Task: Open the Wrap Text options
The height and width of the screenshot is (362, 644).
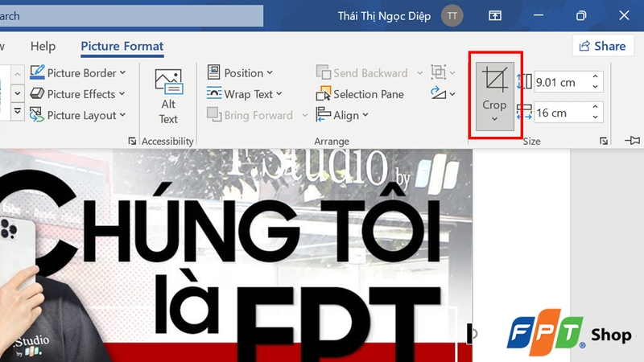Action: (245, 94)
